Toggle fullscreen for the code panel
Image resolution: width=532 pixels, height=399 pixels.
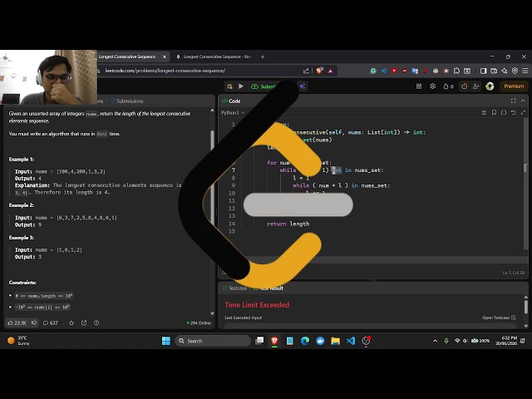pyautogui.click(x=514, y=101)
